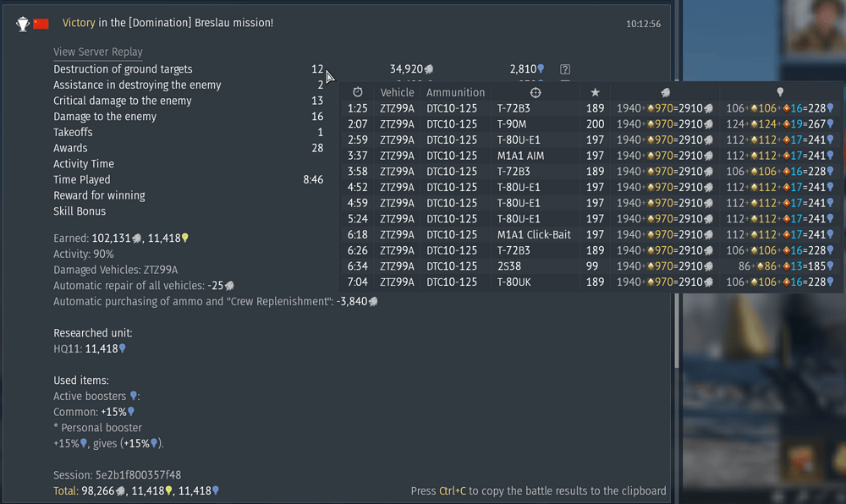
Task: Click the Silver Lion column header icon
Action: pos(665,92)
